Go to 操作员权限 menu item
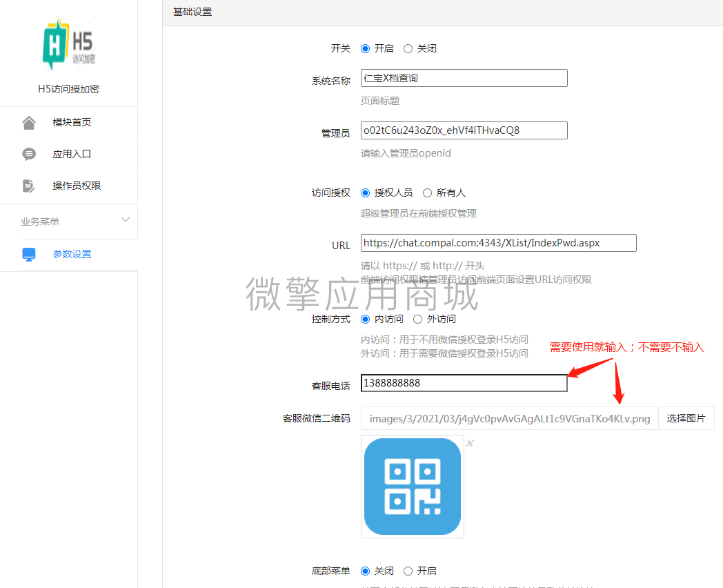 click(77, 186)
